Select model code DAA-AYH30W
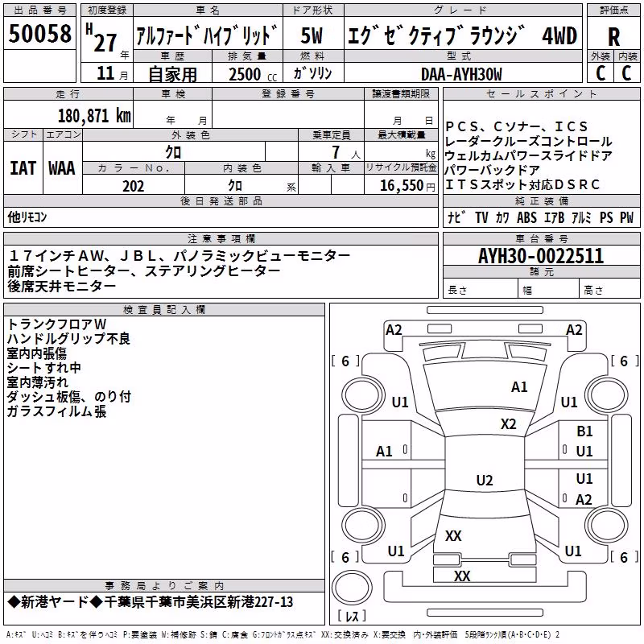Viewport: 644px width, 644px height. pyautogui.click(x=461, y=74)
